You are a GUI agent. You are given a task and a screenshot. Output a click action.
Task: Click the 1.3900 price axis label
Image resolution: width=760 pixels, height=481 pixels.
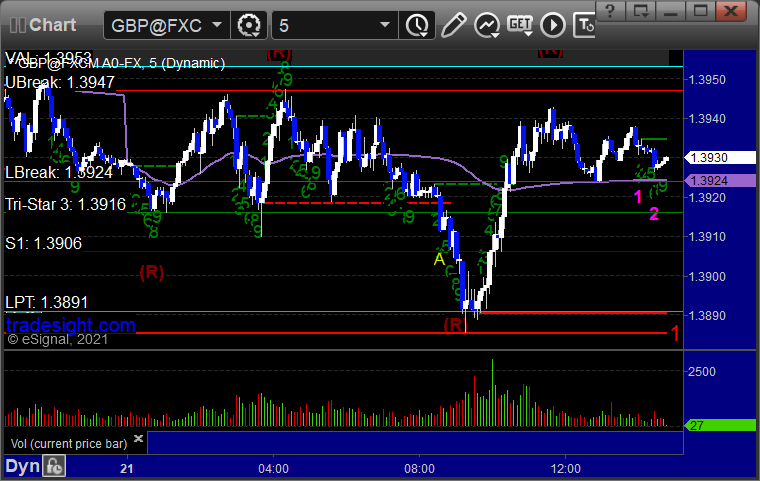(708, 277)
